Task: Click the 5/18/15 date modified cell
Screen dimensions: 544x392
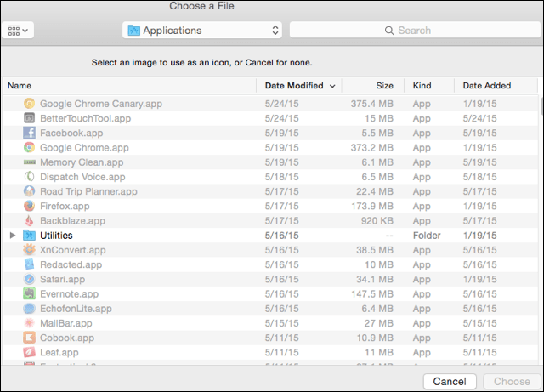Action: (281, 177)
